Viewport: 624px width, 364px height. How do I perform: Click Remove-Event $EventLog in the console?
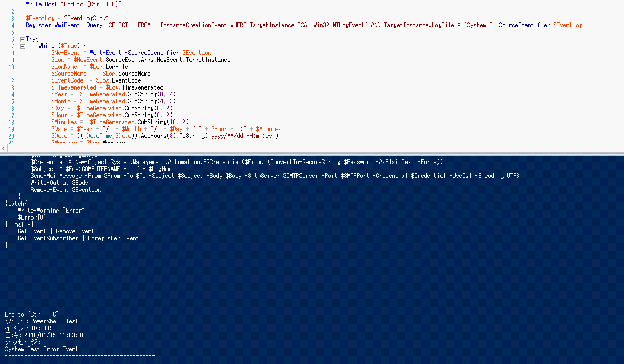[66, 190]
